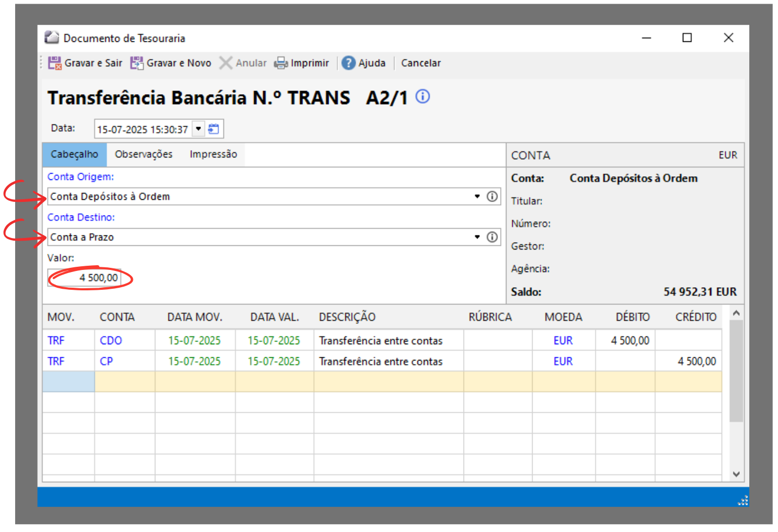This screenshot has width=778, height=532.
Task: Show info for Conta Destino account
Action: 492,237
